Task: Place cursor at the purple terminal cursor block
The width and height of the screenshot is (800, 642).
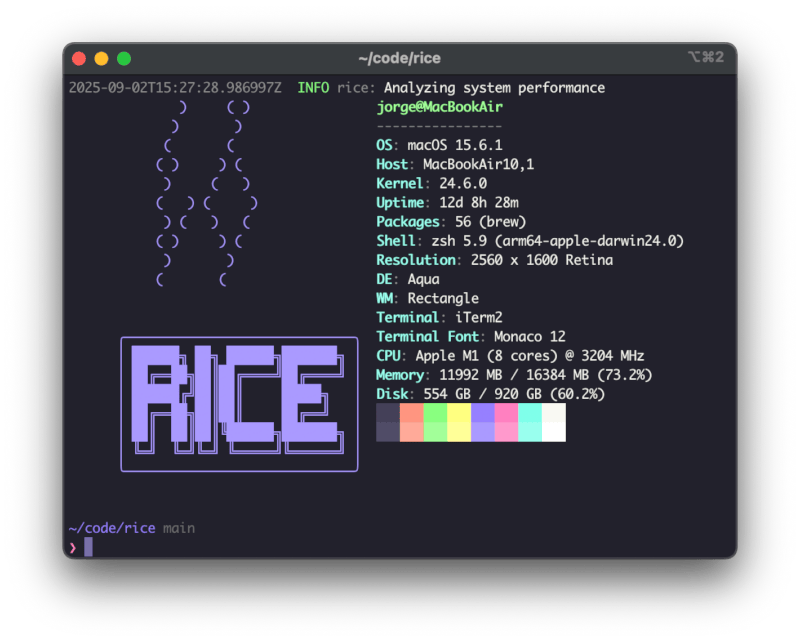Action: pos(88,547)
